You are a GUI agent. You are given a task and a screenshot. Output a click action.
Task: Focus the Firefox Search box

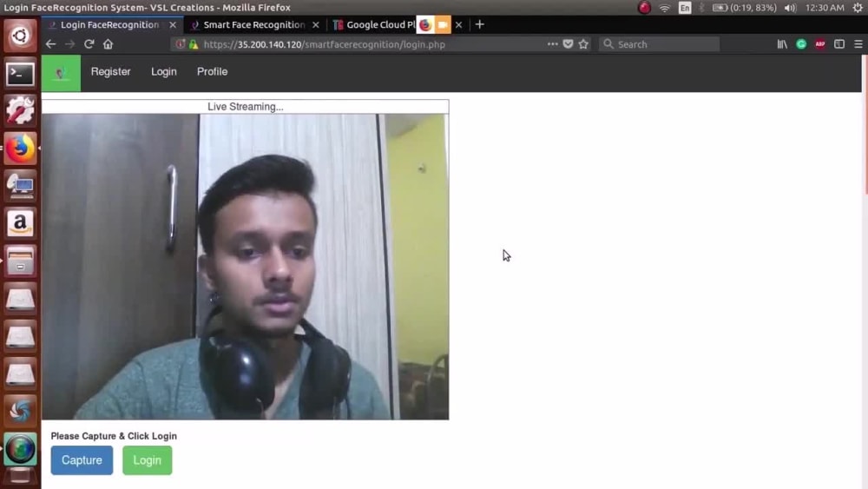click(x=659, y=44)
